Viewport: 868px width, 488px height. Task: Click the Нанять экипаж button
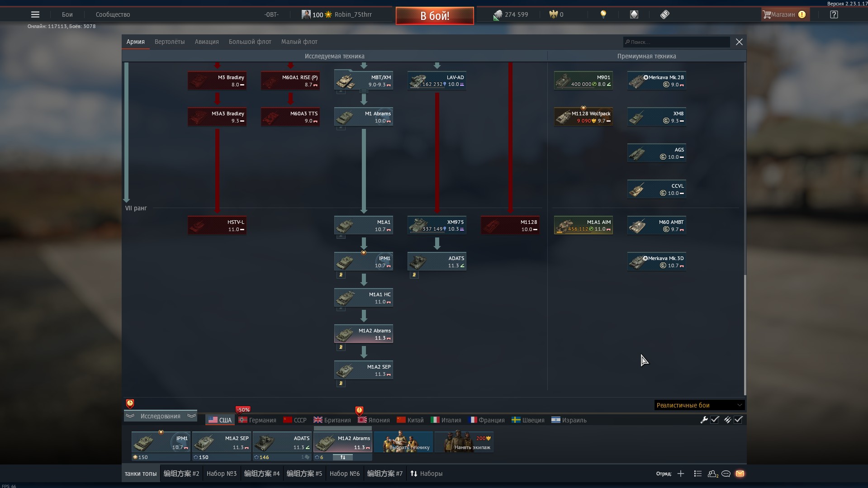(464, 442)
